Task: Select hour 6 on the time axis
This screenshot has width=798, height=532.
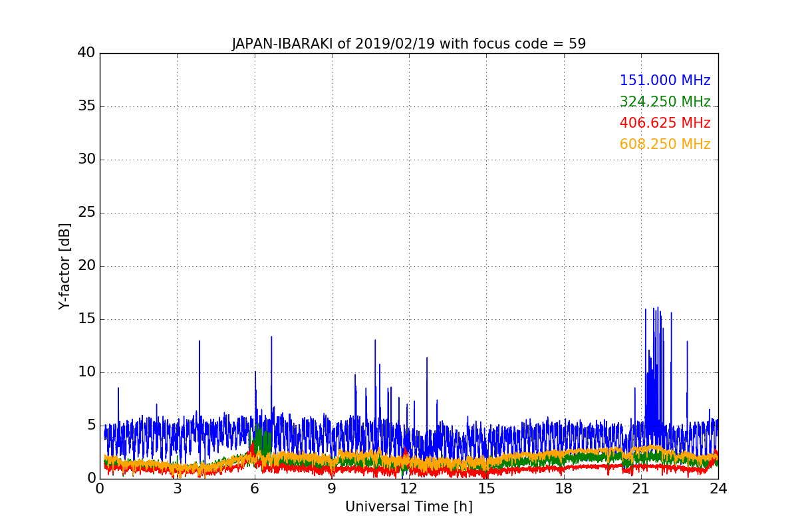Action: pos(255,488)
